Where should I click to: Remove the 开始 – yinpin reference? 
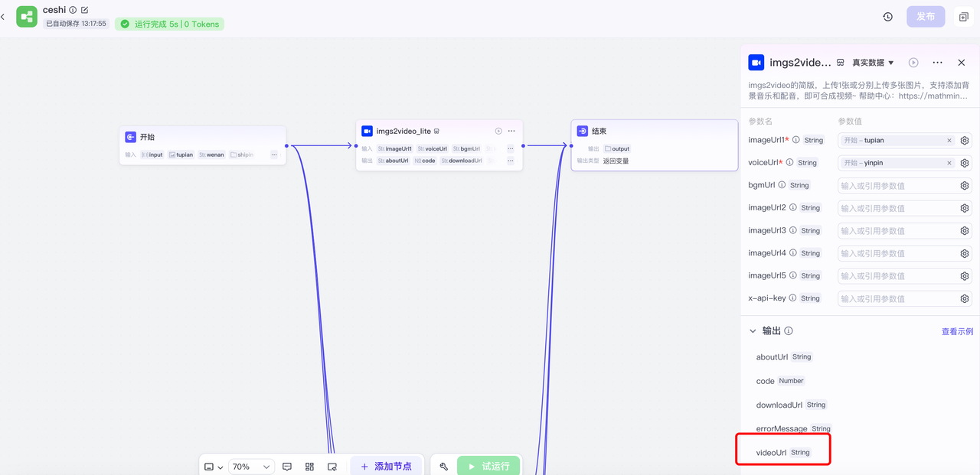point(949,163)
